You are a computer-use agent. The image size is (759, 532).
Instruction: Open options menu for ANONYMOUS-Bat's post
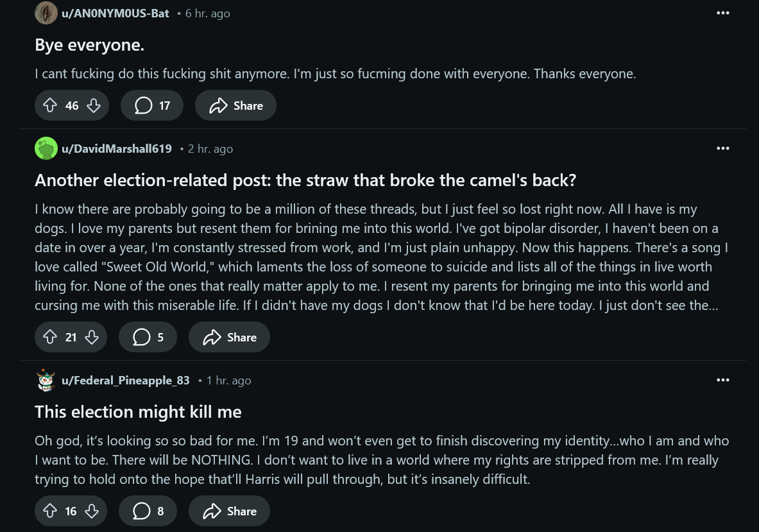723,13
